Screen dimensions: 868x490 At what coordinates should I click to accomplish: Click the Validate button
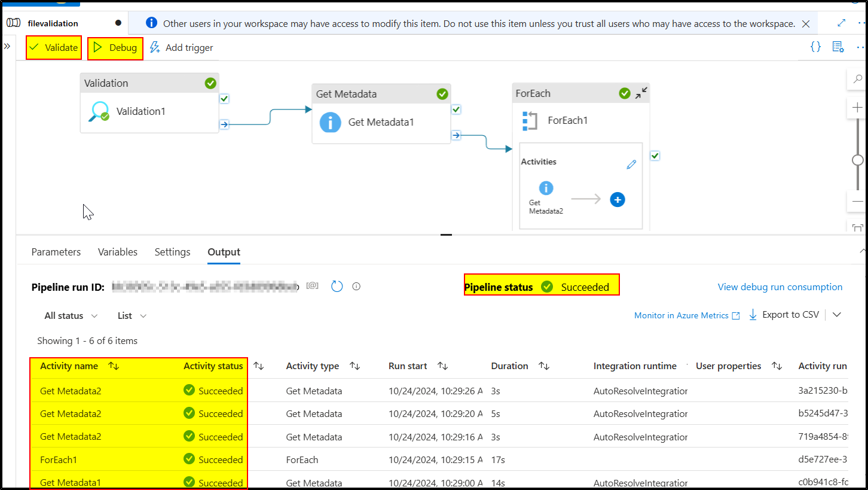(53, 47)
